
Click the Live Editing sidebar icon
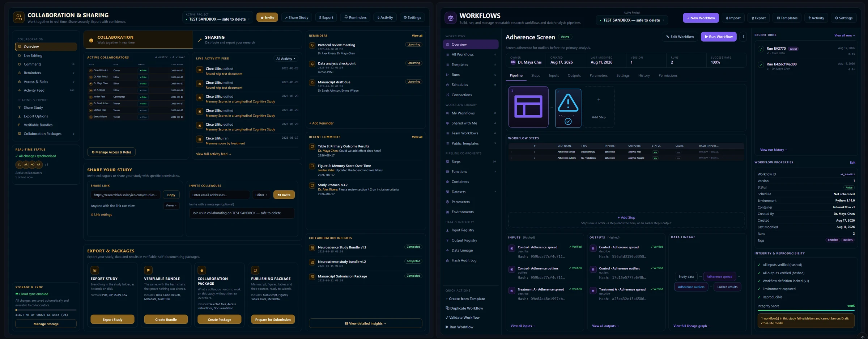coord(19,55)
